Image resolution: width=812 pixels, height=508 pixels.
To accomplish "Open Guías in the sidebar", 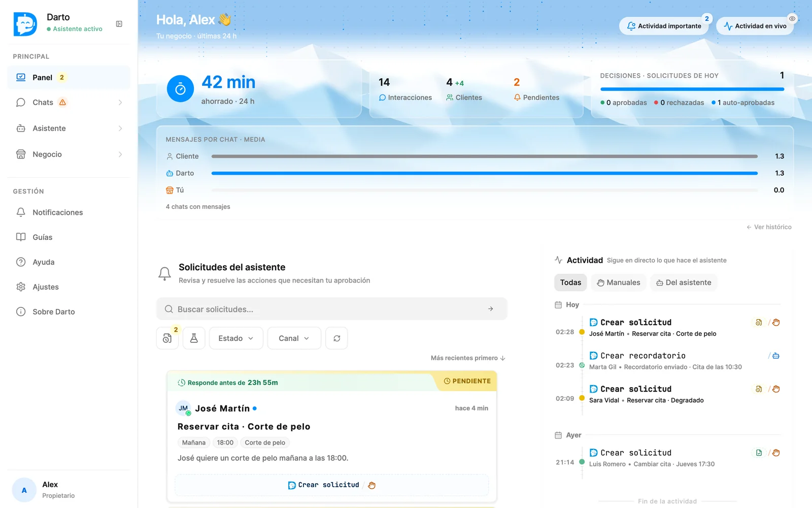I will click(69, 237).
